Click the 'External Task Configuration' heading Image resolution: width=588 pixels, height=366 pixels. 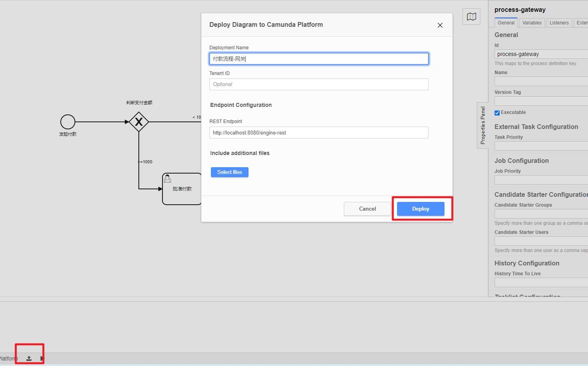coord(536,127)
